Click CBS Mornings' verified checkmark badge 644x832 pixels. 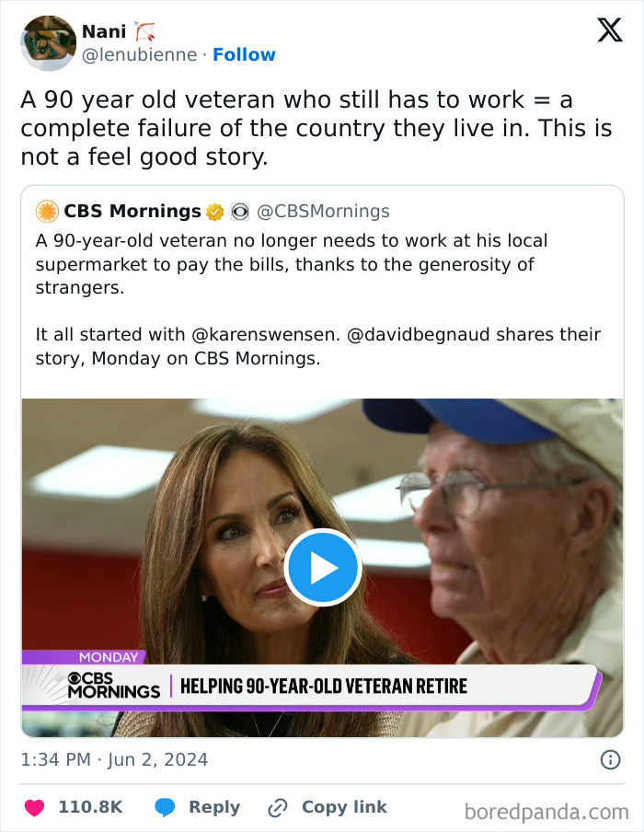coord(214,211)
